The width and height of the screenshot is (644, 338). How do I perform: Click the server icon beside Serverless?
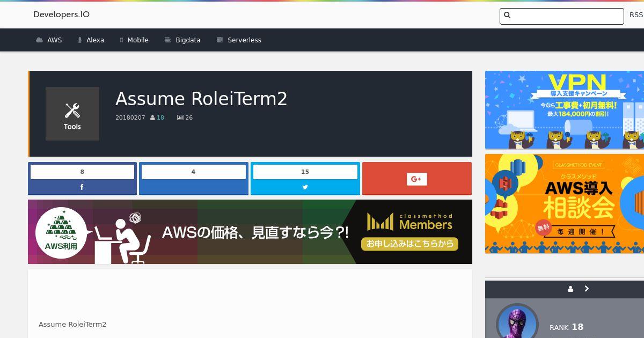(219, 40)
